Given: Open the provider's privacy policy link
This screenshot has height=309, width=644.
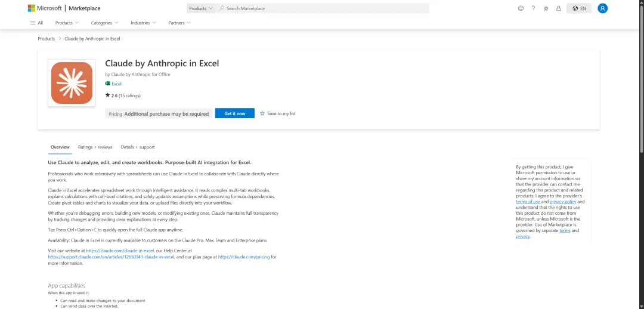Looking at the screenshot, I should [563, 202].
